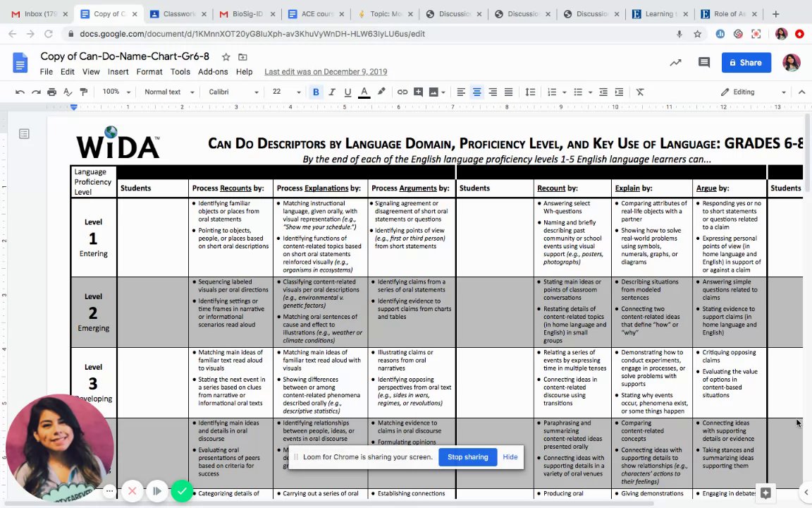Screen dimensions: 812x508
Task: Click the Insert image icon
Action: coord(433,92)
